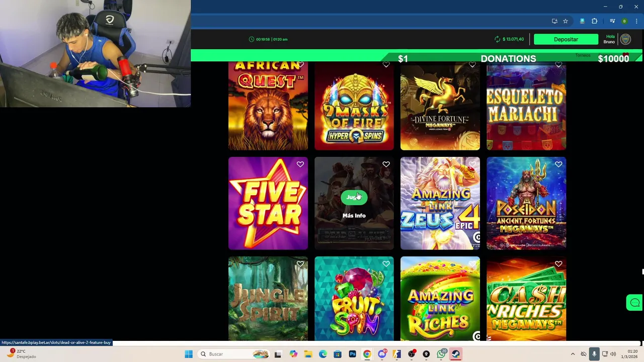Favorite the Amazing Link Zeus heart

(472, 164)
